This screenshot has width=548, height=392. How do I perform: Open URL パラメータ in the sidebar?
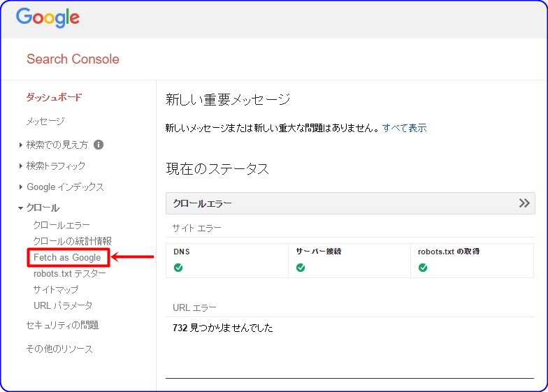pos(63,305)
